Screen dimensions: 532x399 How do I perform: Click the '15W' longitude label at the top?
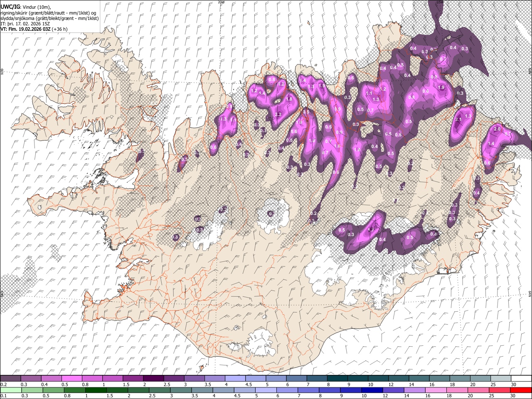coord(441,2)
